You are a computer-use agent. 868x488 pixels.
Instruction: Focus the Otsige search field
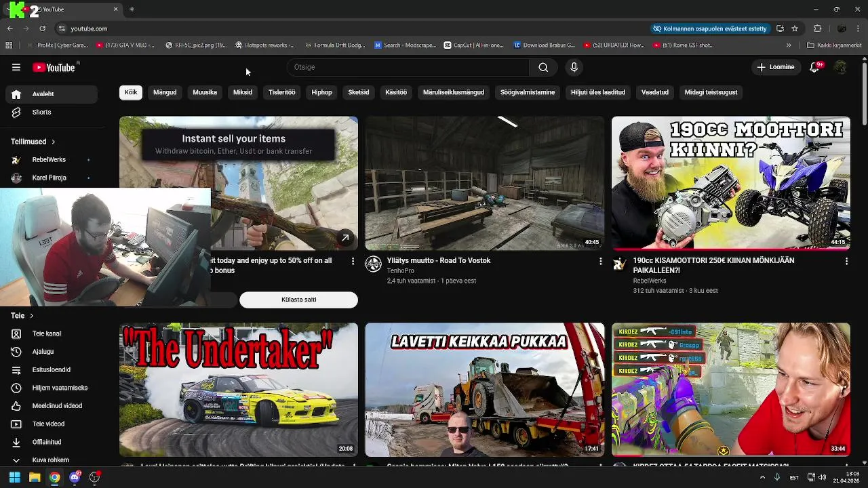point(408,67)
